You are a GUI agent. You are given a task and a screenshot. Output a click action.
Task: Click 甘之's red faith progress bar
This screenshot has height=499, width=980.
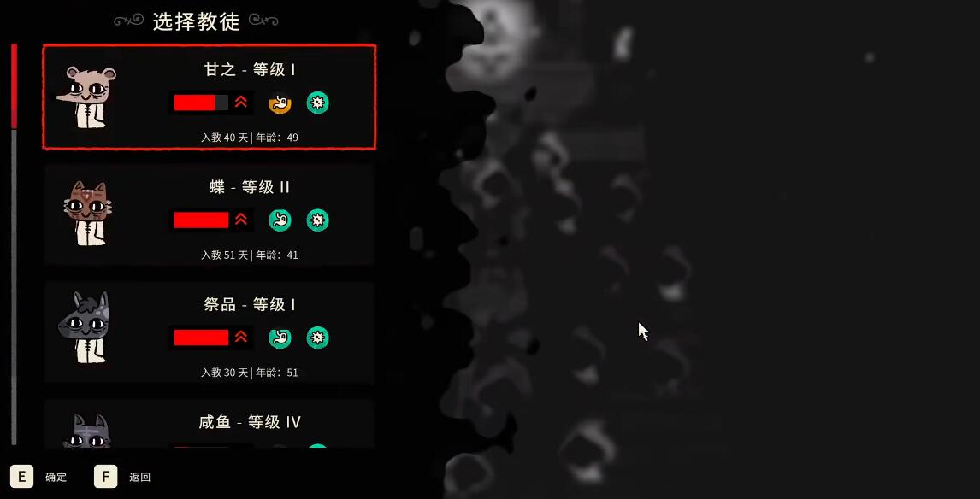[201, 103]
